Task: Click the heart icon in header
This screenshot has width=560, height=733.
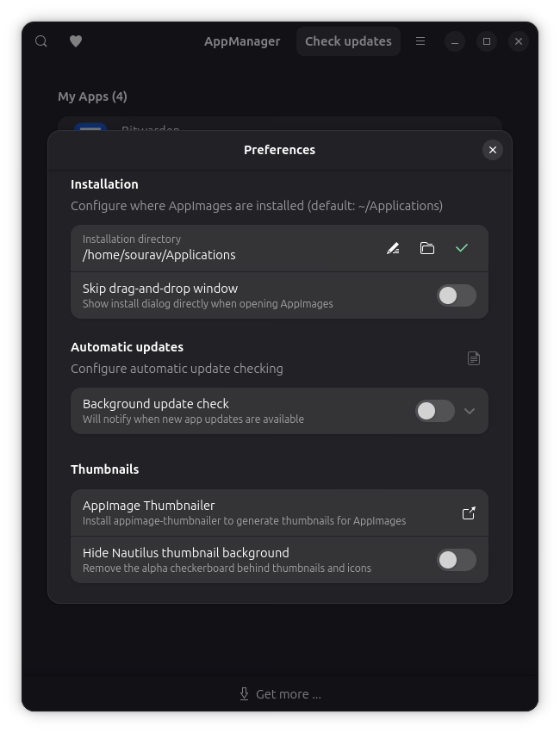Action: [x=76, y=41]
